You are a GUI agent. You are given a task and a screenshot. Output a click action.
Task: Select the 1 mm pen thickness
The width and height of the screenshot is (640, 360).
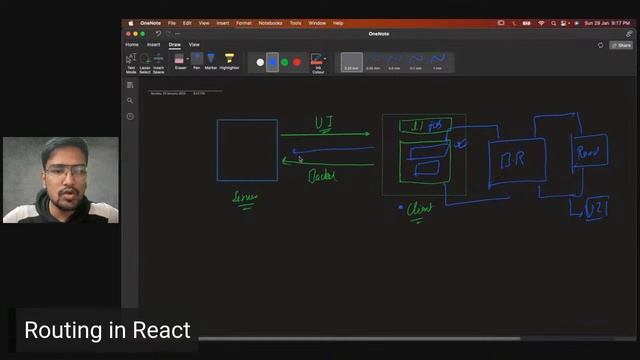coord(438,62)
